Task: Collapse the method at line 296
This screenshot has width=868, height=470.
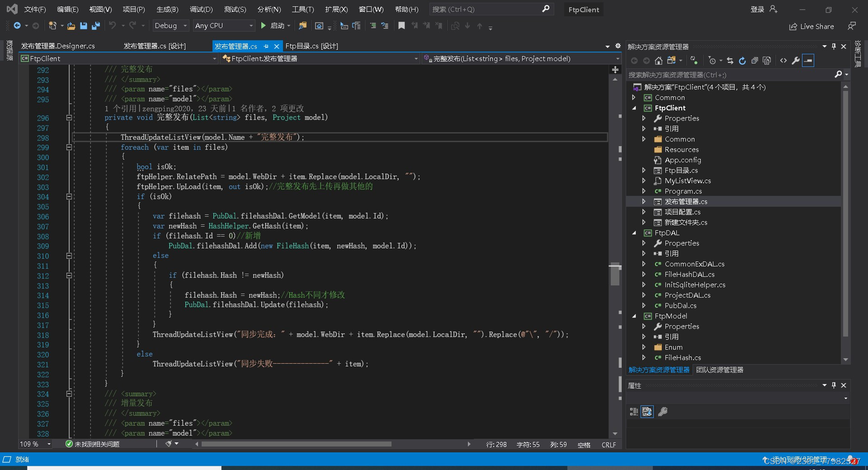Action: 69,118
